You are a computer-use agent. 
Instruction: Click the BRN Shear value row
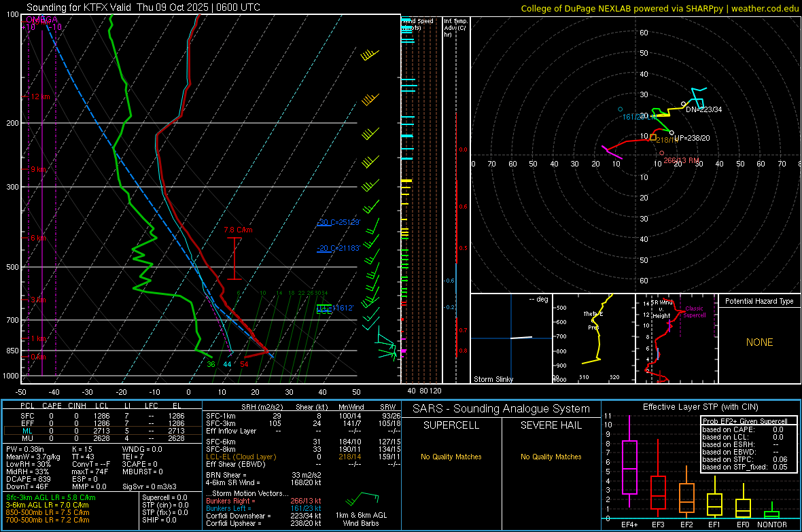[x=264, y=475]
